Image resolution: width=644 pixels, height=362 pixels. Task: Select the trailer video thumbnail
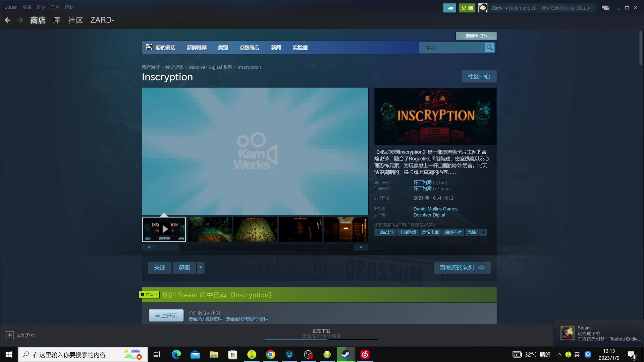(164, 229)
